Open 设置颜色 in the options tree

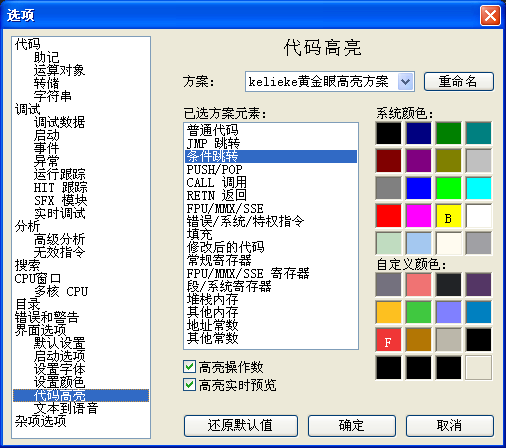(x=59, y=382)
